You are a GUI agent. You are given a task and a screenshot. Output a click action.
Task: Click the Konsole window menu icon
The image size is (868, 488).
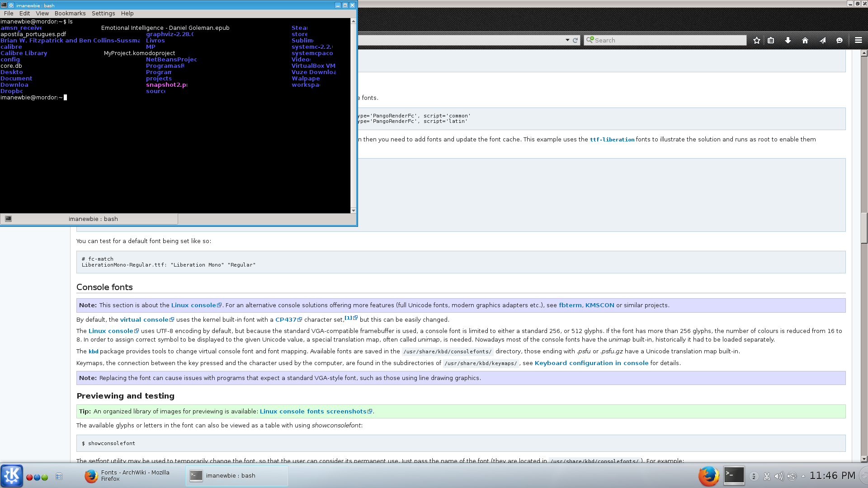tap(4, 5)
